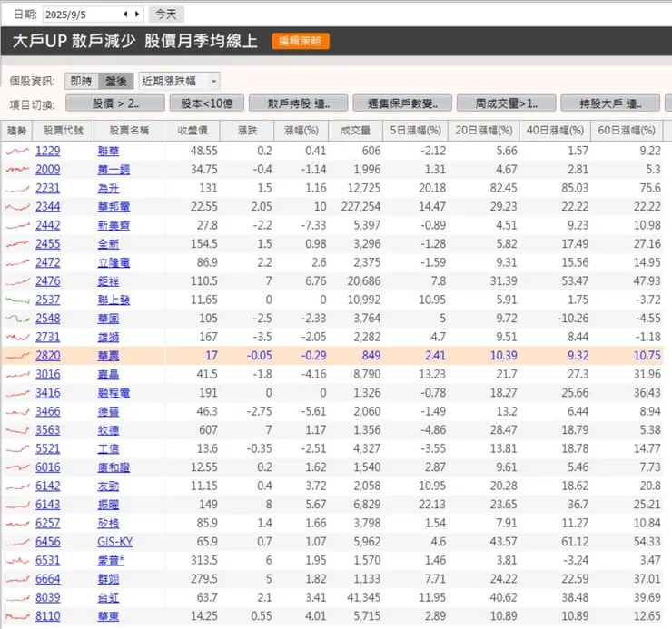Jump to today with 今天 button
Screen dimensions: 672x629
tap(166, 15)
